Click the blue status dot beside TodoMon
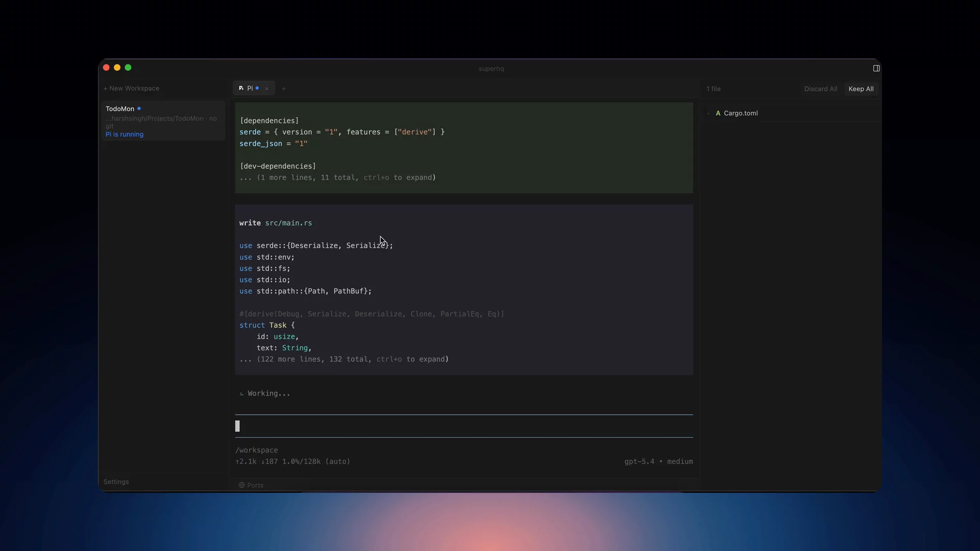 [x=139, y=109]
